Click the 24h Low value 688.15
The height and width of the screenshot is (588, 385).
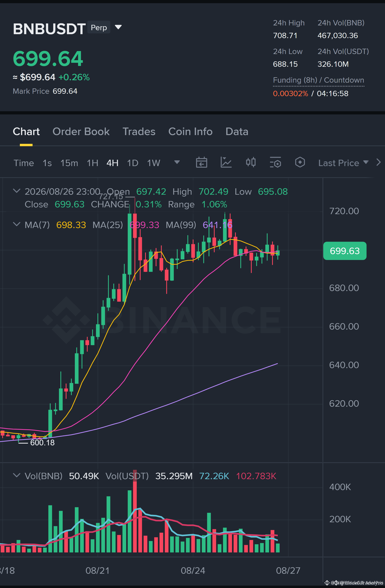(285, 64)
